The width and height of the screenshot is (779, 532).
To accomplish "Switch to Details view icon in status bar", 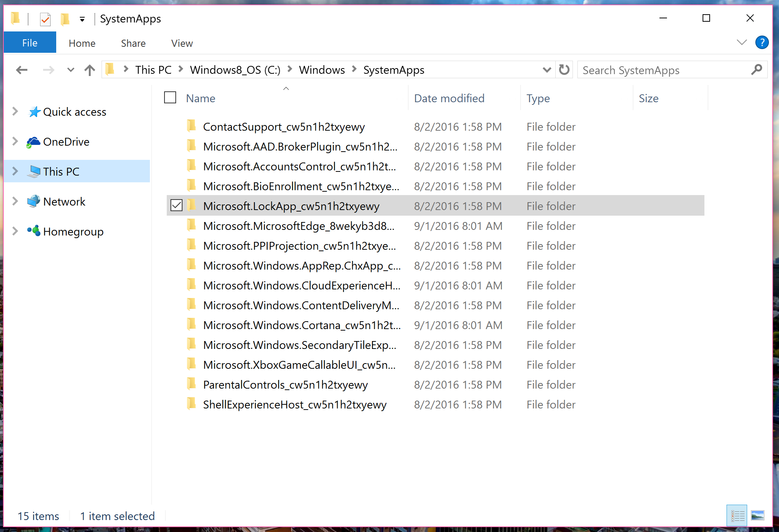I will click(x=737, y=516).
